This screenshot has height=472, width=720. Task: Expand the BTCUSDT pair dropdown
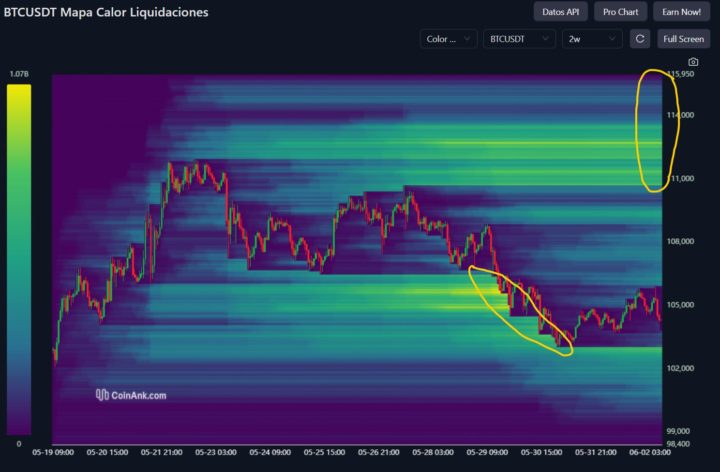[x=519, y=39]
